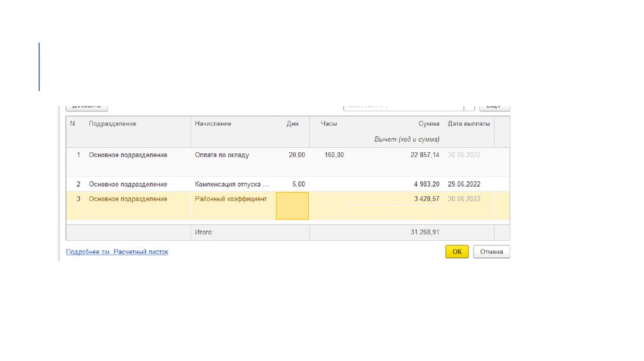This screenshot has height=361, width=644.
Task: Click the Подразделение column header
Action: (x=113, y=124)
